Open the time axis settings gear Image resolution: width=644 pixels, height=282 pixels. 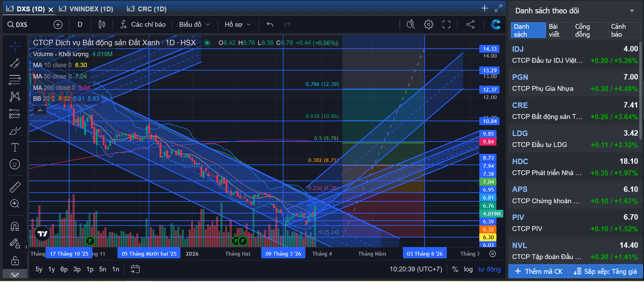pos(493,254)
